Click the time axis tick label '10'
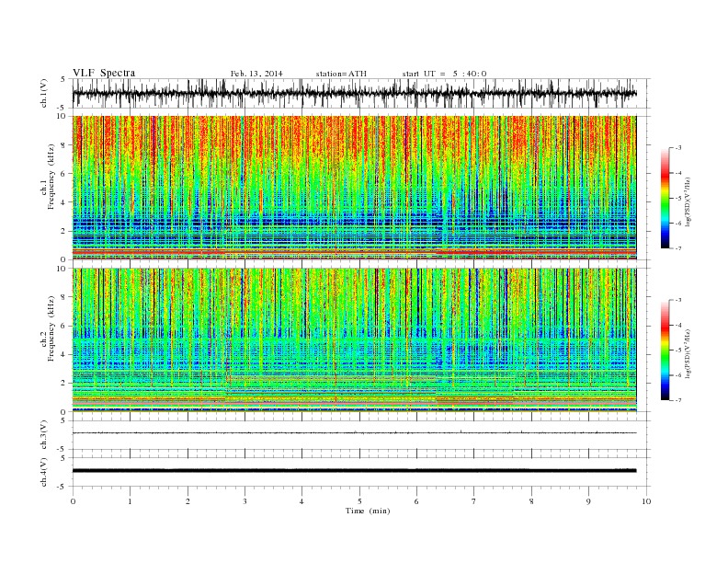The width and height of the screenshot is (728, 563). [646, 501]
